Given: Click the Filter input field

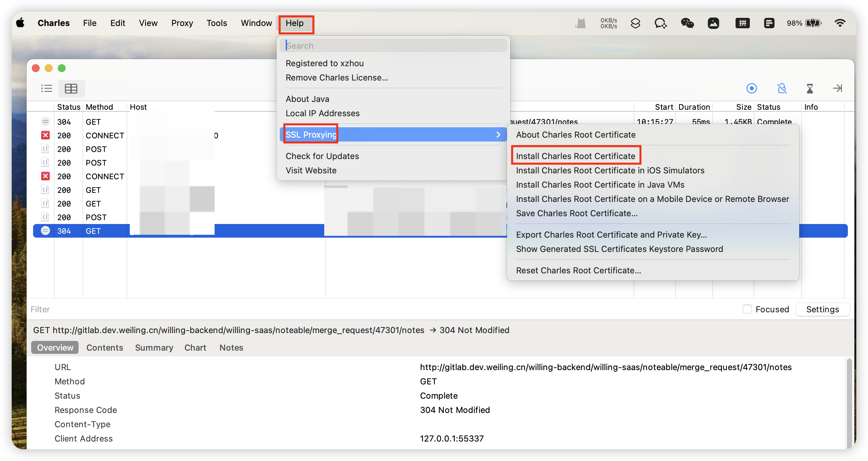Looking at the screenshot, I should pyautogui.click(x=384, y=309).
